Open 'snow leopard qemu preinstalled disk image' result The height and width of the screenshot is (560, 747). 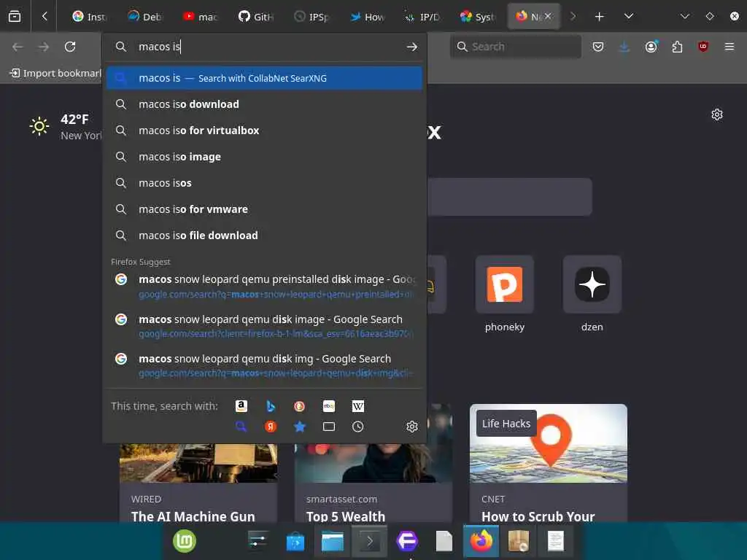(264, 286)
